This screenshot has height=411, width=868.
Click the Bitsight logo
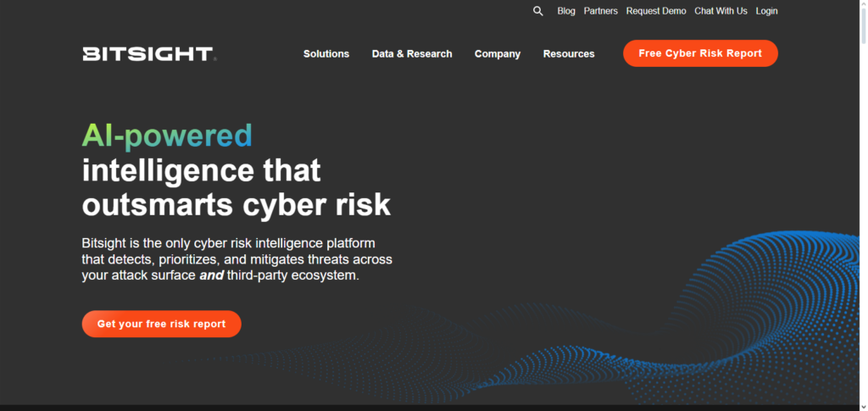coord(148,53)
